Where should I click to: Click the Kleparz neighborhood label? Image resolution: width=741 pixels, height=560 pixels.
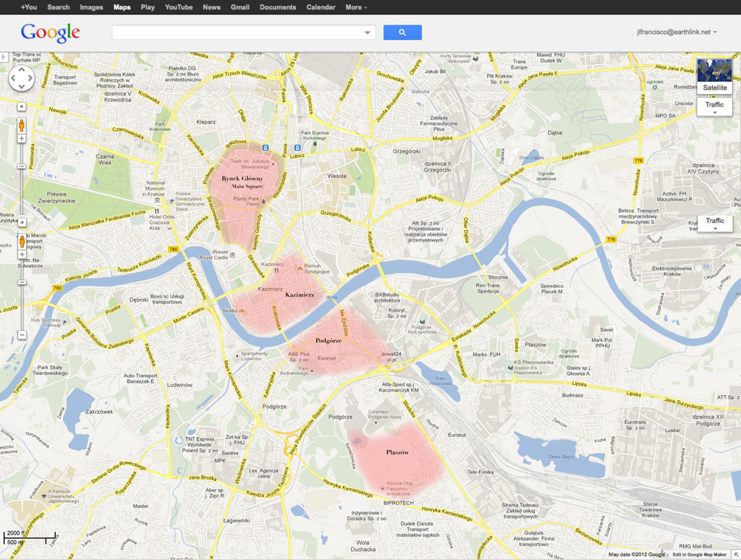pos(206,122)
